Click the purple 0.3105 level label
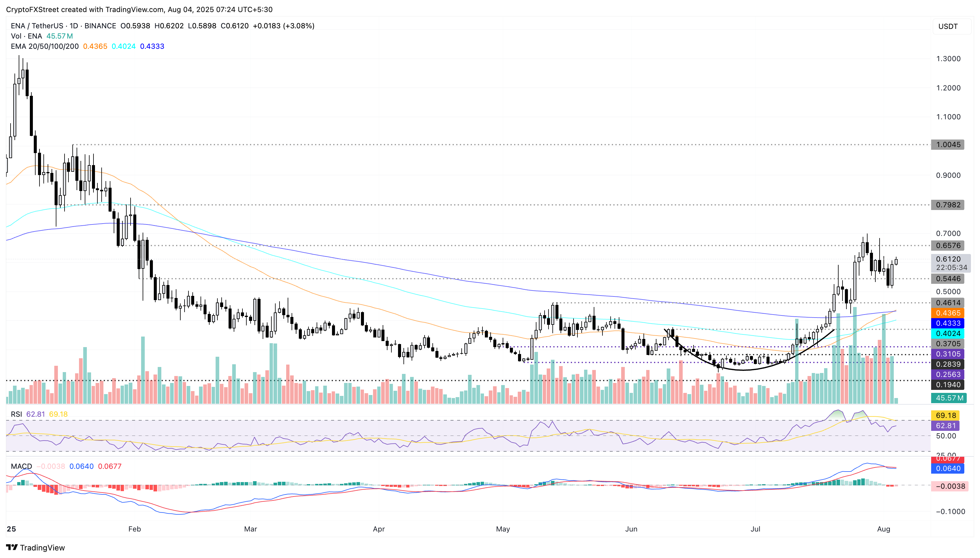The image size is (980, 558). click(948, 354)
